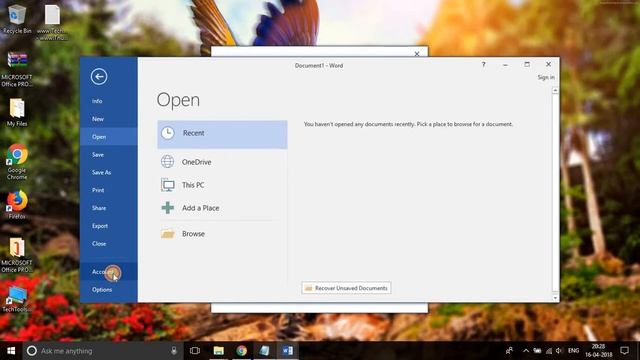Select the Google Chrome desktop shortcut
This screenshot has height=360, width=640.
tap(17, 162)
